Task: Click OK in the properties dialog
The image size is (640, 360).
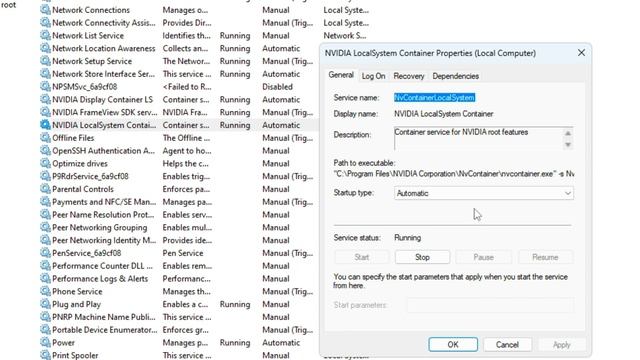Action: point(453,344)
